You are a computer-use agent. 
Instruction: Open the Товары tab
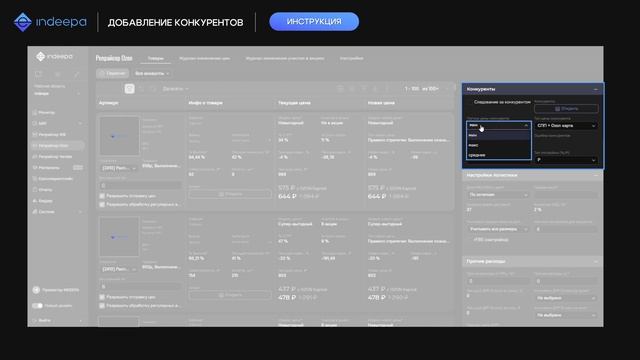click(x=156, y=58)
